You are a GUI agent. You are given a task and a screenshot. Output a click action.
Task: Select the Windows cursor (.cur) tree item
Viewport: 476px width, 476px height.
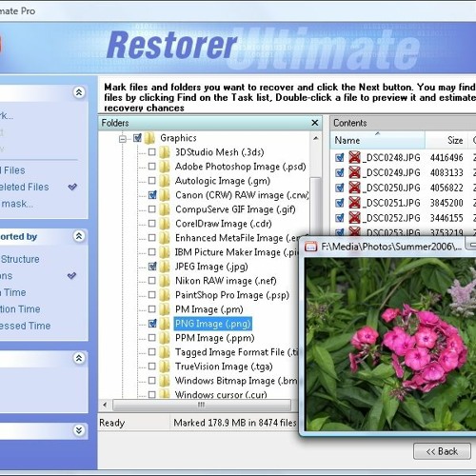coord(221,395)
